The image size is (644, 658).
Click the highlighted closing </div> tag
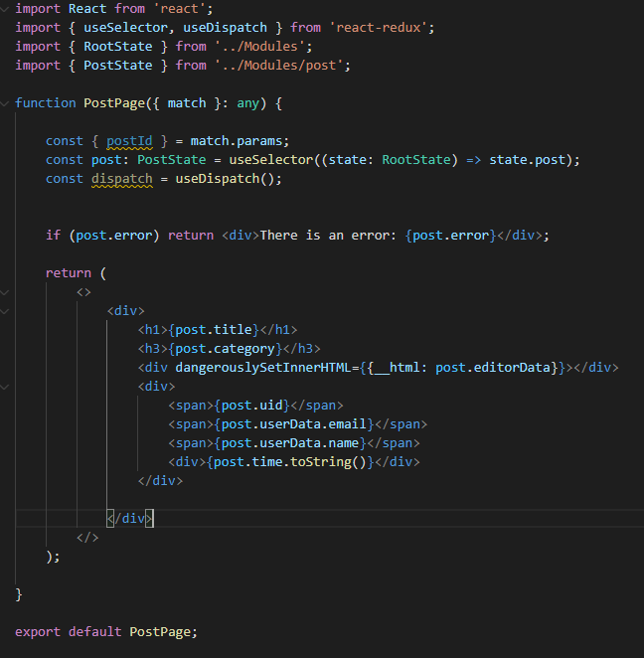(130, 519)
